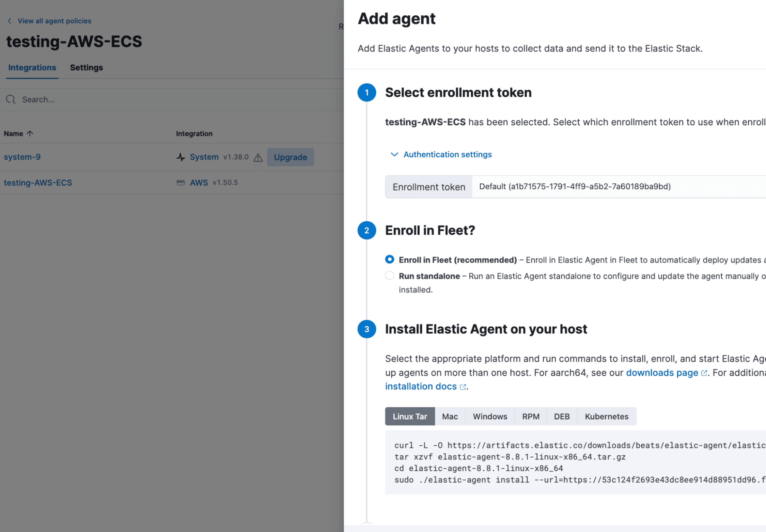Open the external link icon after downloads page
Image resolution: width=766 pixels, height=532 pixels.
tap(704, 373)
